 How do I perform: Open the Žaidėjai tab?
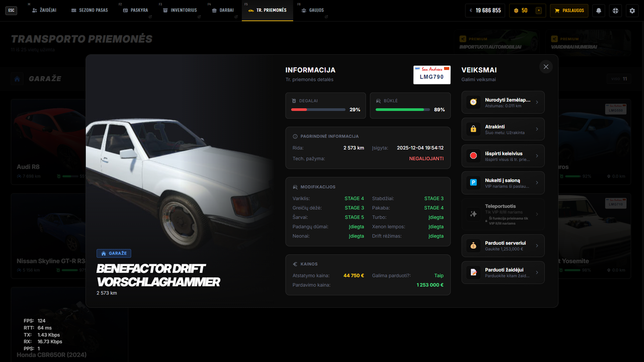(x=44, y=11)
